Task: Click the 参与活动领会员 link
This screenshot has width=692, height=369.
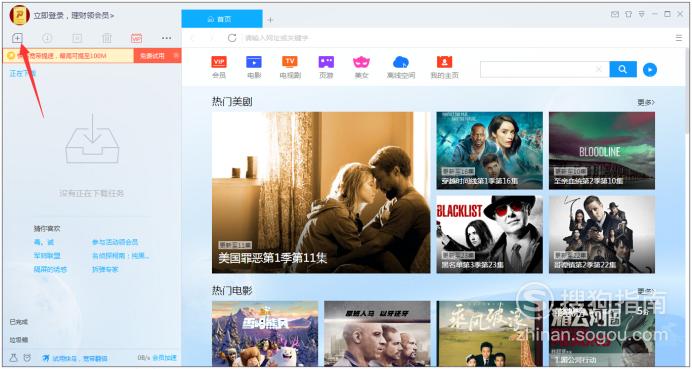Action: pos(115,242)
